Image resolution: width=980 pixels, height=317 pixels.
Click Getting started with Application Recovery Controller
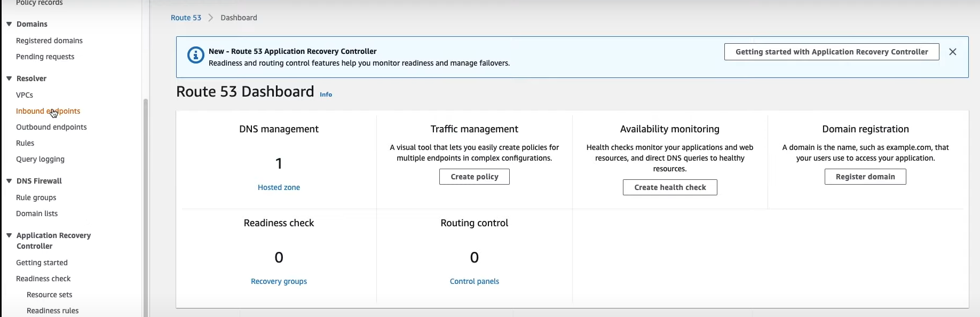click(x=832, y=52)
